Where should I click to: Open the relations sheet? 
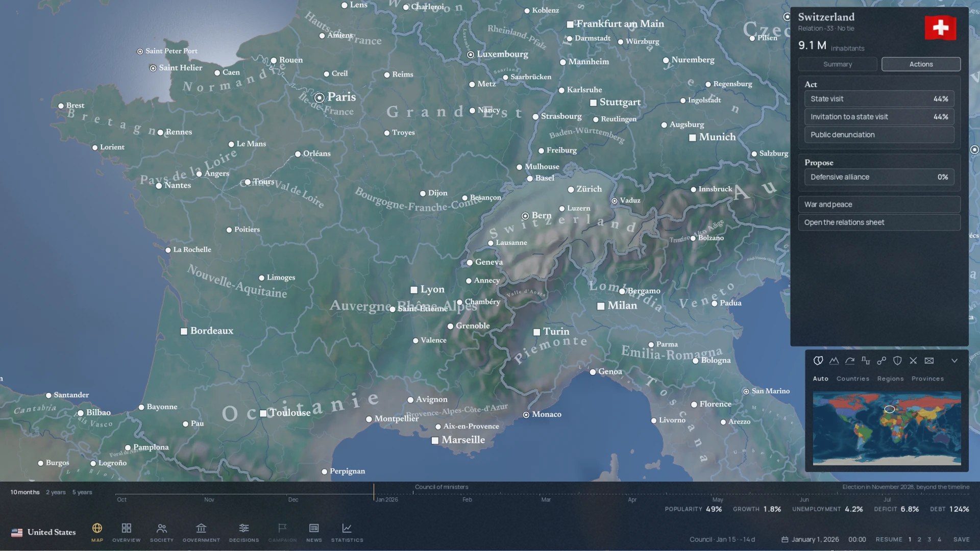879,222
